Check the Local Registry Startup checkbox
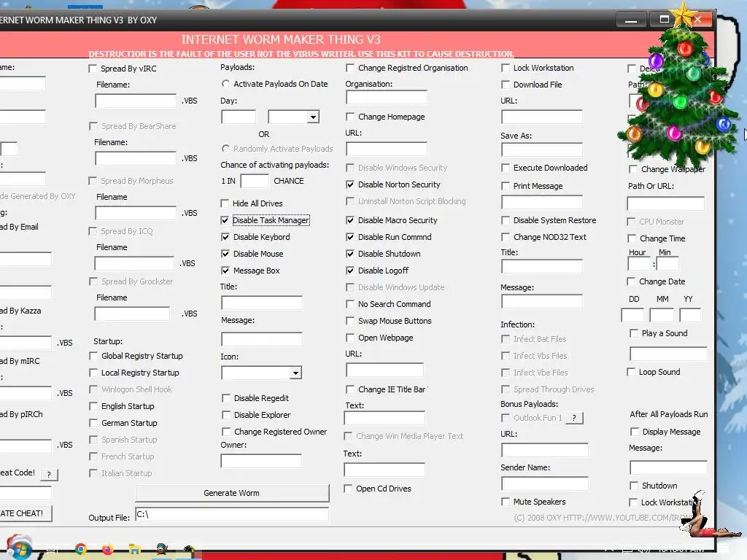 tap(93, 373)
